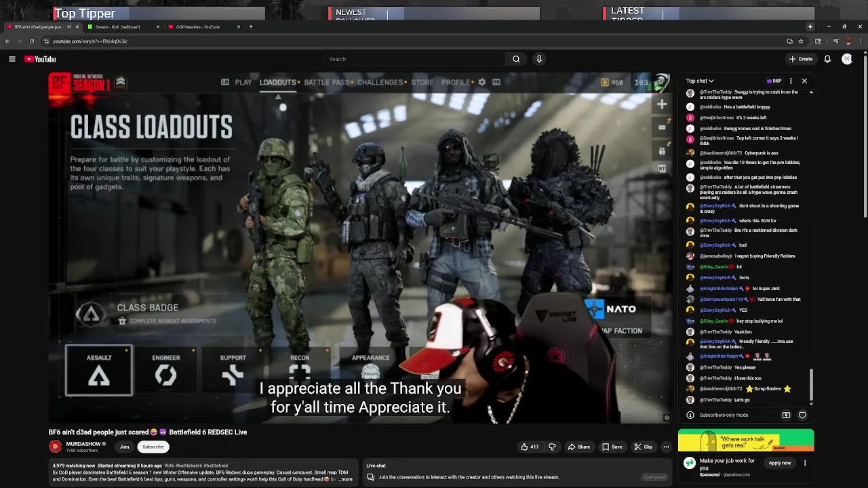Click the video title 'BF6 ain't d3ad people just scared'
Screen dimensions: 868x488
(x=147, y=432)
